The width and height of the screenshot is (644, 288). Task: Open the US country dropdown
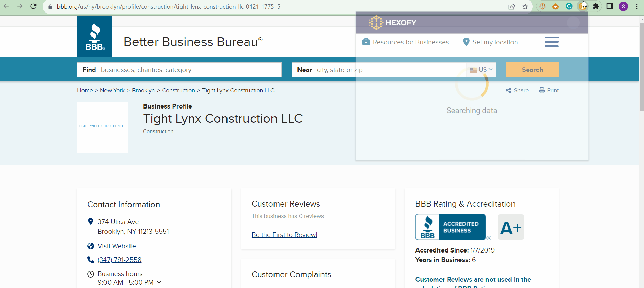(481, 70)
